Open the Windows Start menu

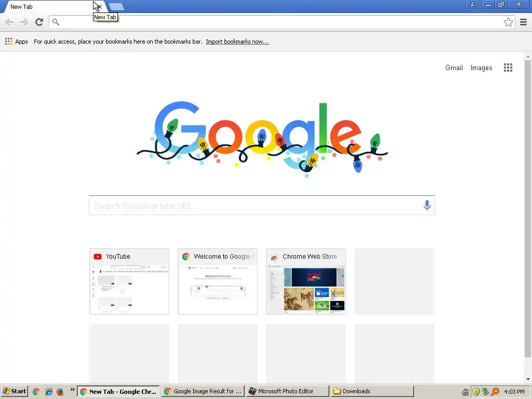(x=14, y=391)
